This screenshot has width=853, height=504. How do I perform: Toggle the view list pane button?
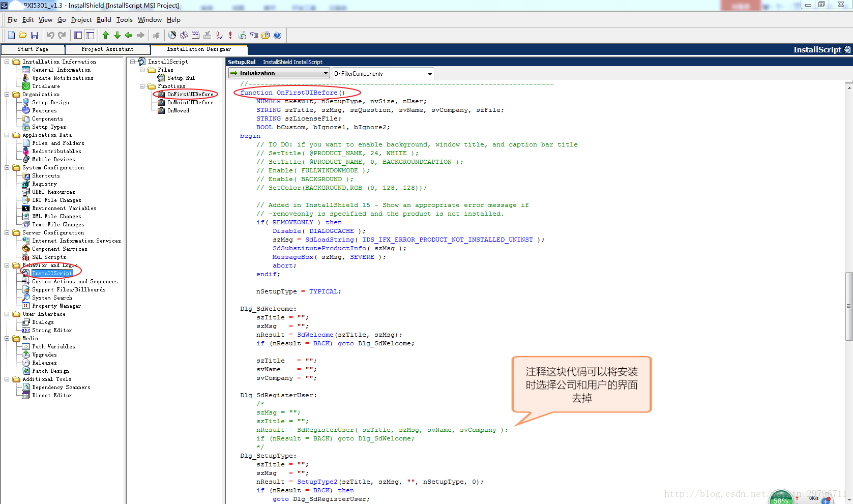pos(78,35)
